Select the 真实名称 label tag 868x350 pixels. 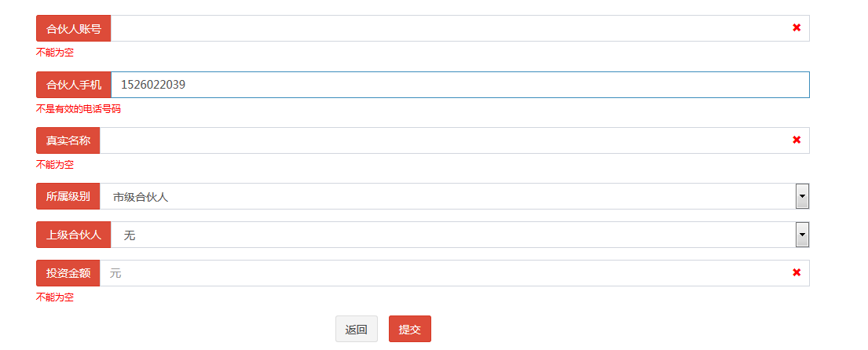pos(68,140)
